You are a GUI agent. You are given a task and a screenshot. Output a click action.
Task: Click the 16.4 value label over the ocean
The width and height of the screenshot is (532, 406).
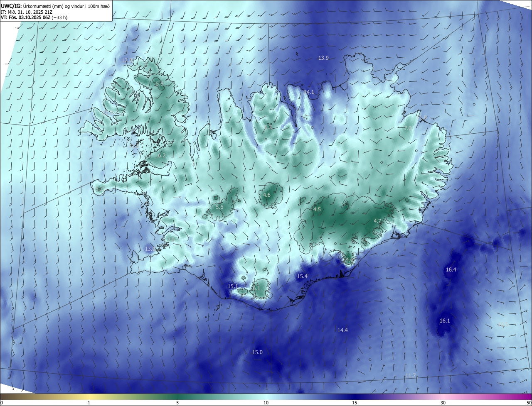click(451, 270)
